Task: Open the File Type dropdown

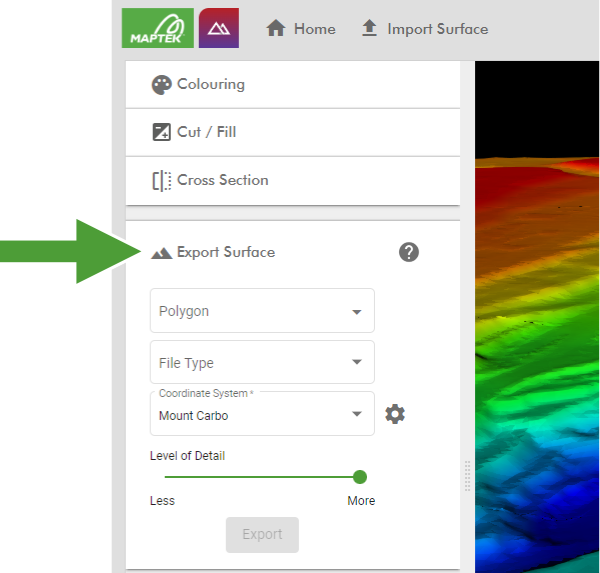Action: click(x=262, y=362)
